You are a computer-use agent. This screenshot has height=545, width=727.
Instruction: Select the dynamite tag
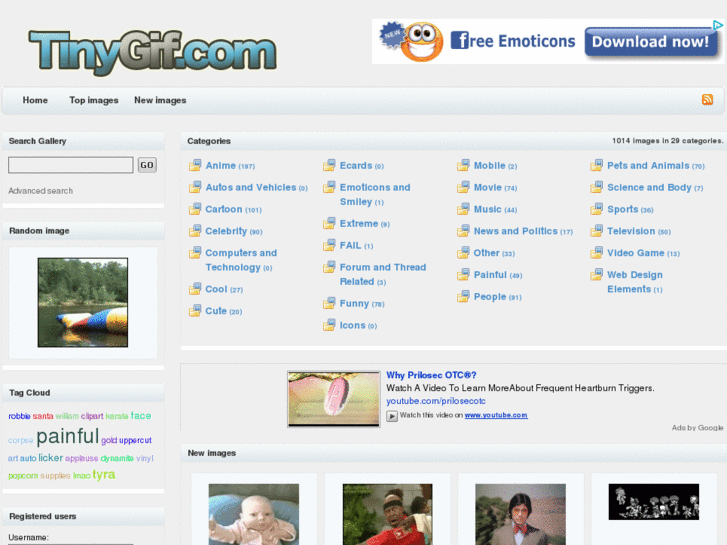[x=117, y=458]
